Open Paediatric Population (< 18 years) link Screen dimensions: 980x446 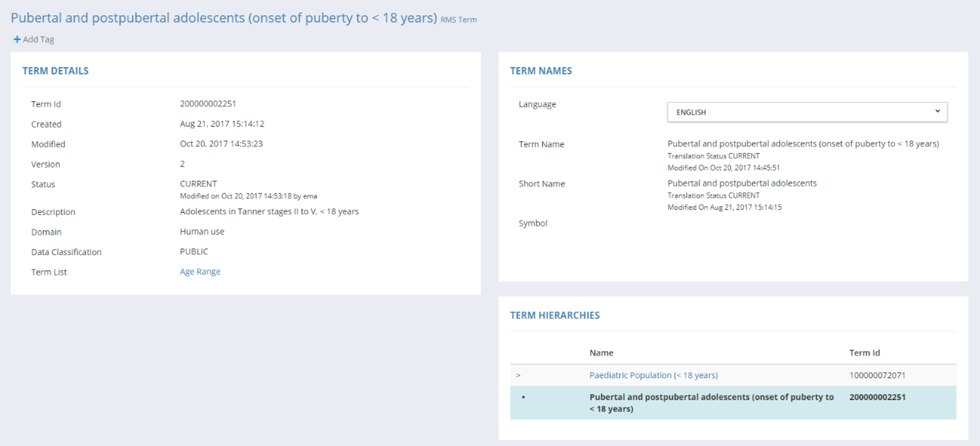tap(653, 375)
